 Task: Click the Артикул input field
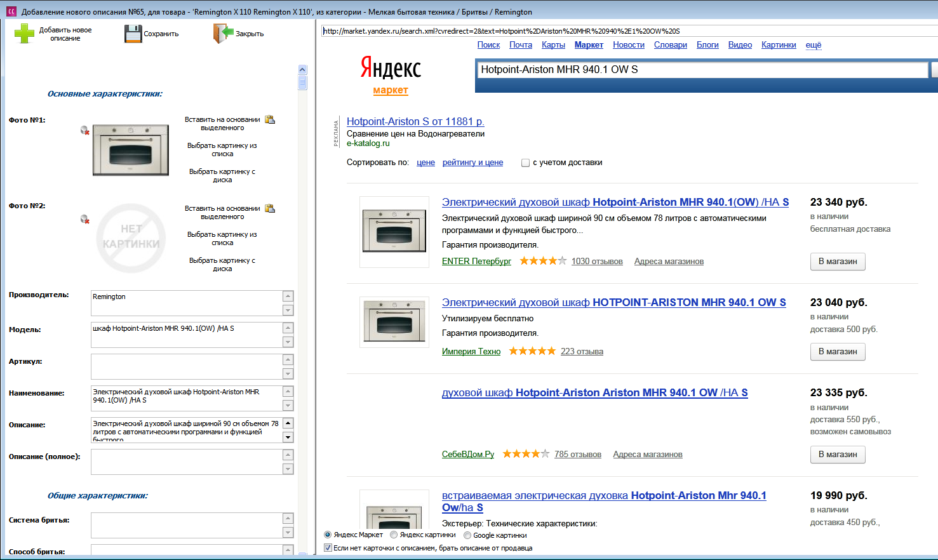click(x=187, y=367)
